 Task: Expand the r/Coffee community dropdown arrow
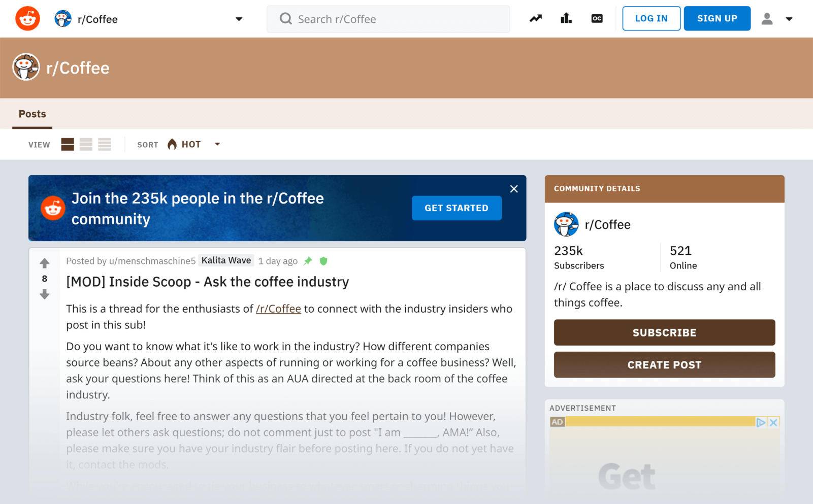pos(239,19)
